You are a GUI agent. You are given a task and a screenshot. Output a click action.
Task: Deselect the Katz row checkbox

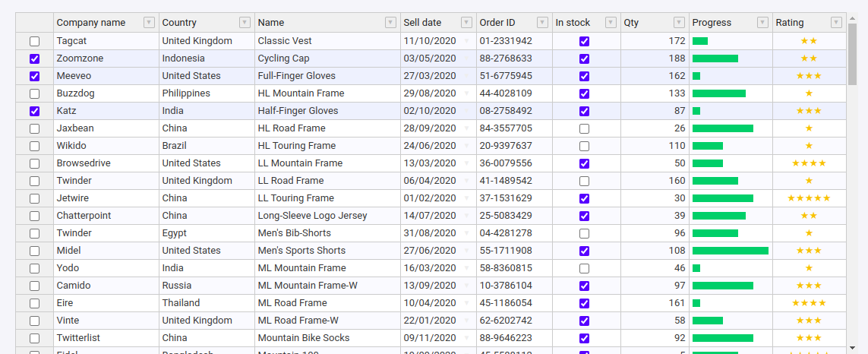coord(35,111)
